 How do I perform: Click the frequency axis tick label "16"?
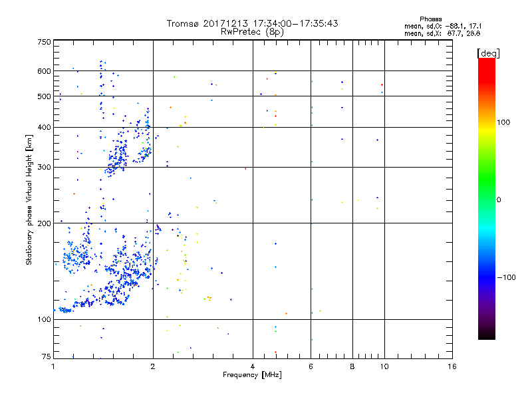pos(452,366)
